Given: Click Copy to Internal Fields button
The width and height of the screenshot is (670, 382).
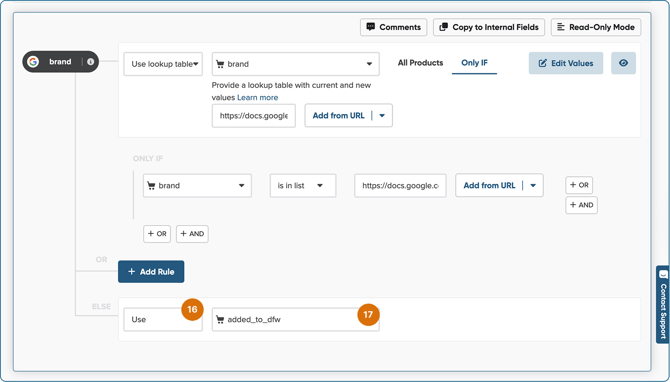Looking at the screenshot, I should (489, 27).
